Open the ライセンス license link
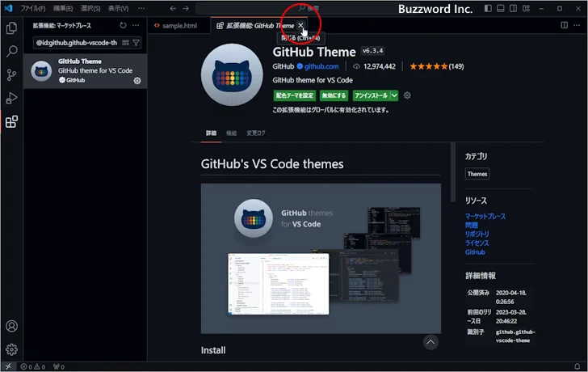The image size is (588, 372). tap(477, 243)
